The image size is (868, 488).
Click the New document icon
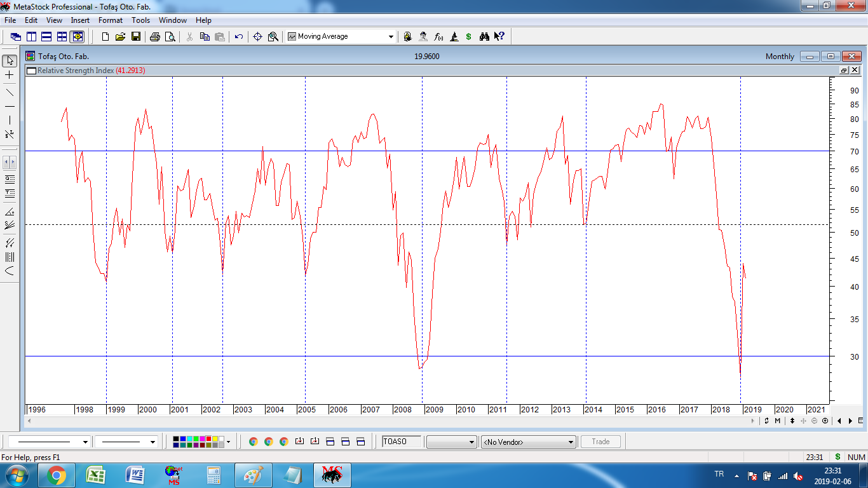(105, 37)
